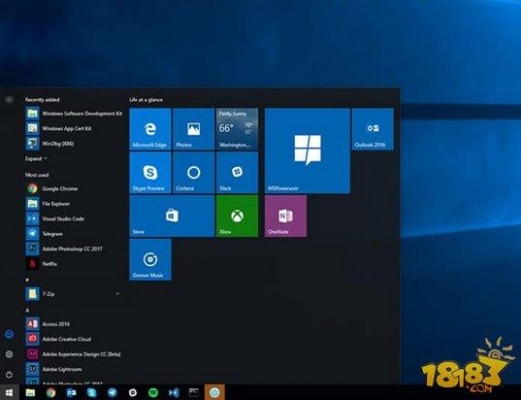Expand the Recently added list

coord(36,159)
